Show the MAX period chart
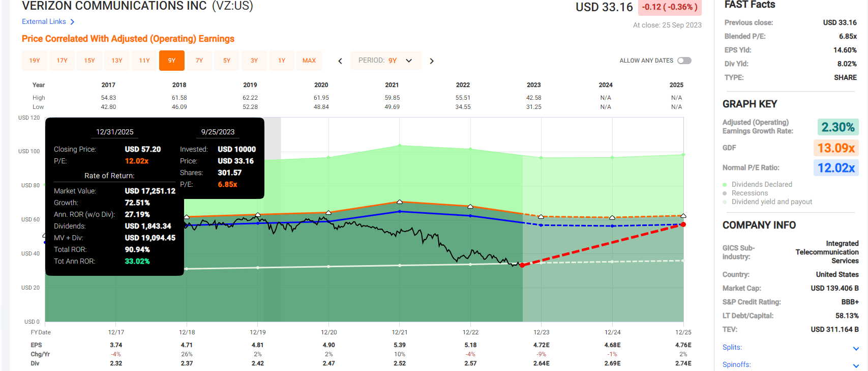The height and width of the screenshot is (371, 868). 309,61
